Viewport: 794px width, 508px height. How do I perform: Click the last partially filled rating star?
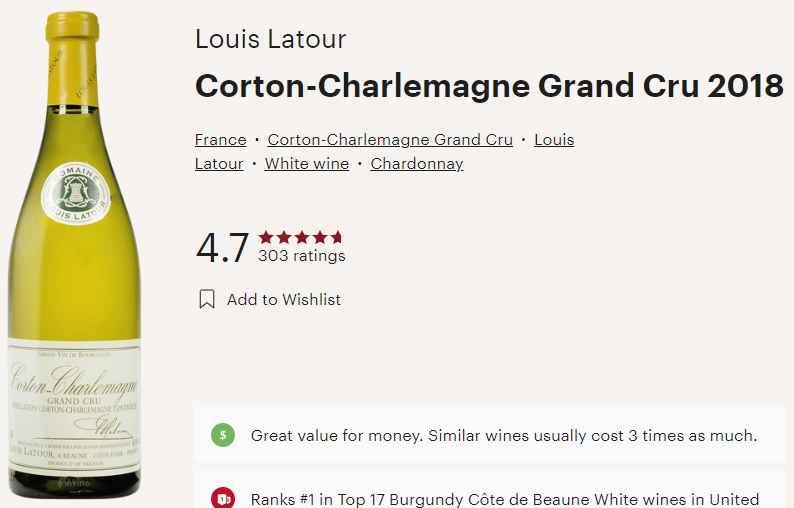[336, 238]
